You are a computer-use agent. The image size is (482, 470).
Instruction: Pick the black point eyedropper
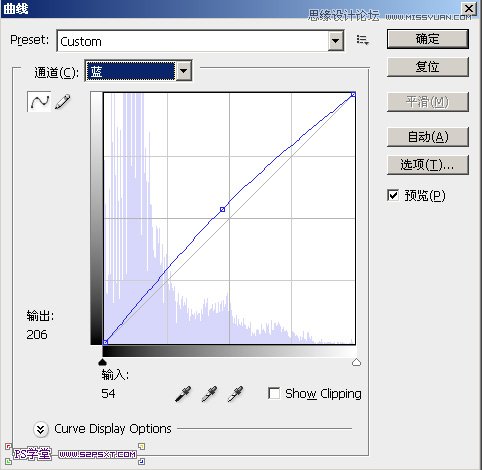[183, 394]
